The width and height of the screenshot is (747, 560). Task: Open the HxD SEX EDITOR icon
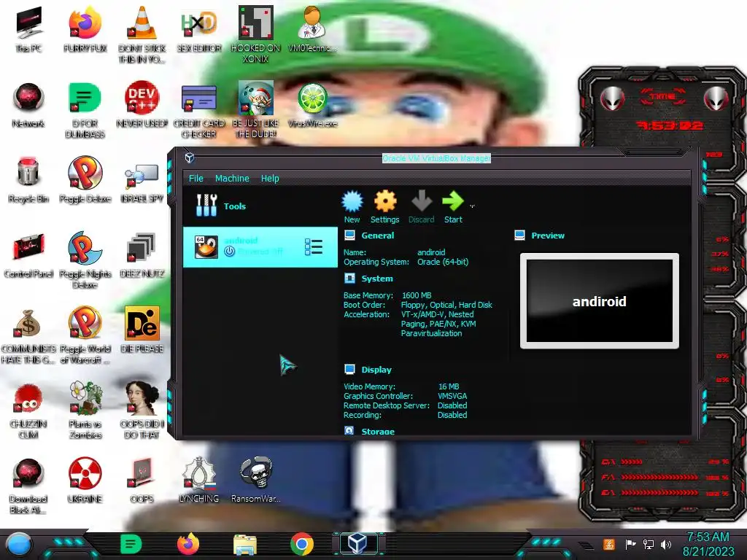click(198, 29)
